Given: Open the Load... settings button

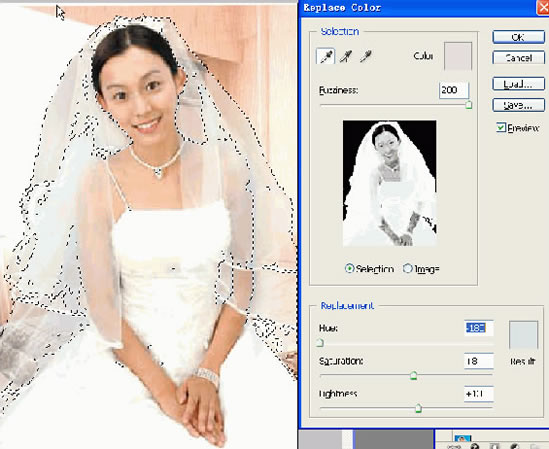Looking at the screenshot, I should [x=519, y=84].
